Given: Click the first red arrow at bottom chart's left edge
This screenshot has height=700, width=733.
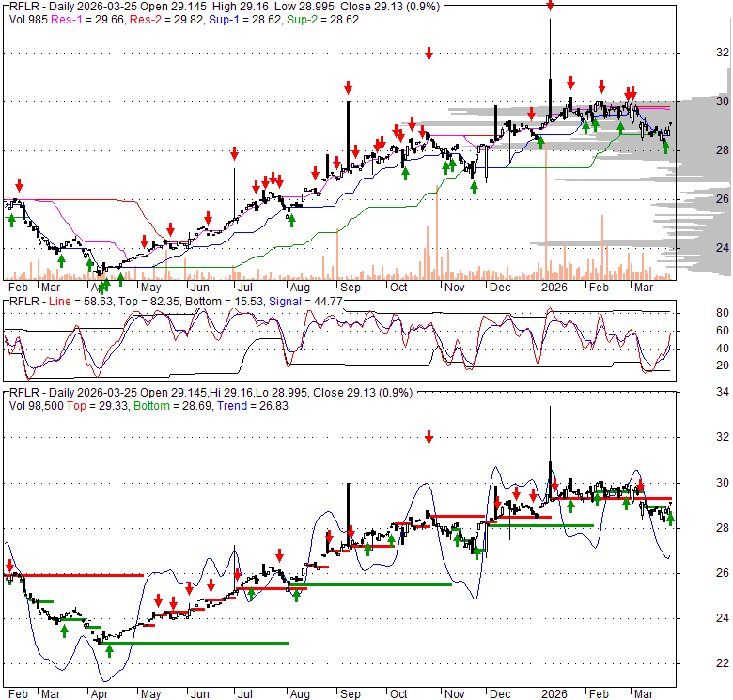Looking at the screenshot, I should (10, 567).
